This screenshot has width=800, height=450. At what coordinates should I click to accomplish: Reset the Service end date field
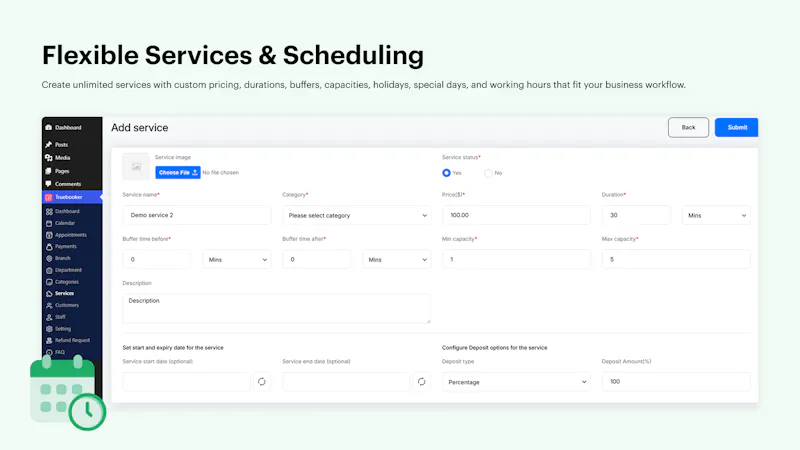pyautogui.click(x=421, y=382)
